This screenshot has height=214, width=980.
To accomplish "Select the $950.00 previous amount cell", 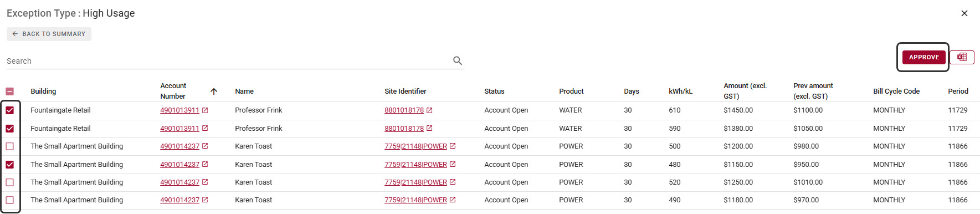I will click(806, 165).
